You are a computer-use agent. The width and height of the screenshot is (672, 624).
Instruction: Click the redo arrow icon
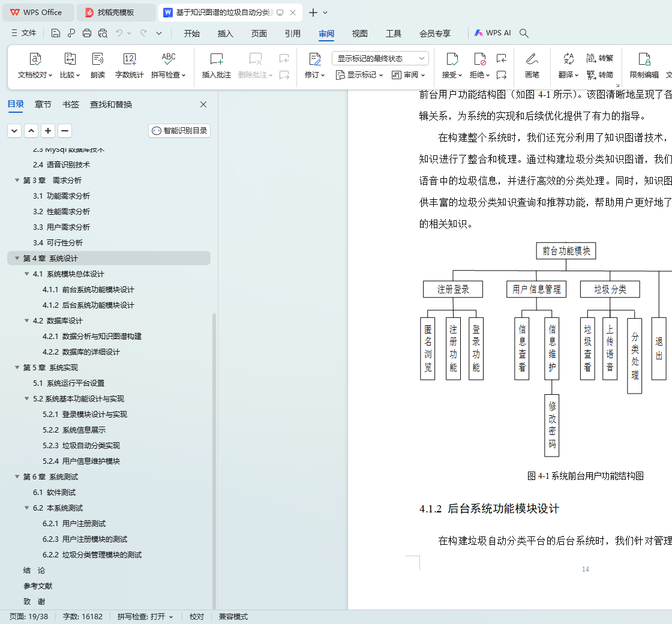pos(143,33)
